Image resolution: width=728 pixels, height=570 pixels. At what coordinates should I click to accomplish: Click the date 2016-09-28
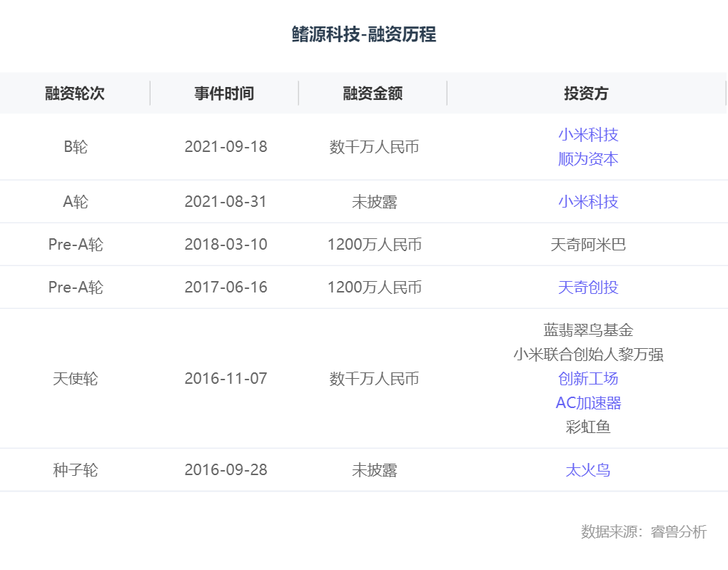pyautogui.click(x=226, y=469)
